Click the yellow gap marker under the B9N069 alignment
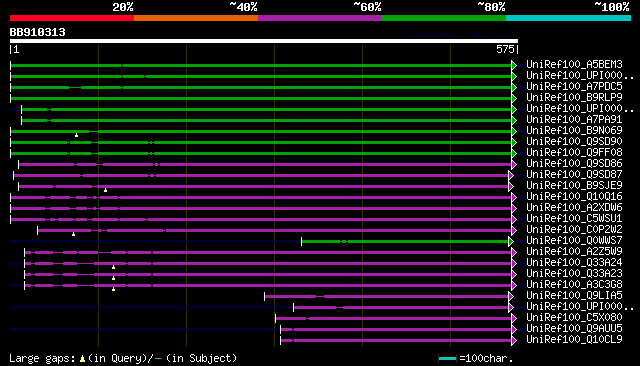 [76, 135]
